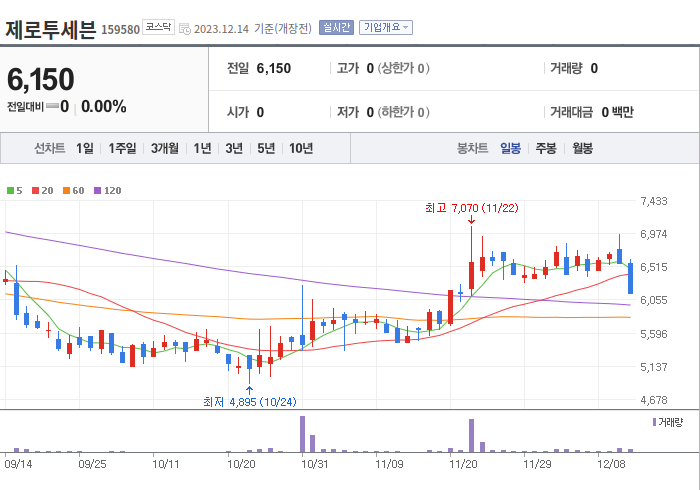This screenshot has width=700, height=490.
Task: Click the current price 6,150 in the large box
Action: coord(41,79)
